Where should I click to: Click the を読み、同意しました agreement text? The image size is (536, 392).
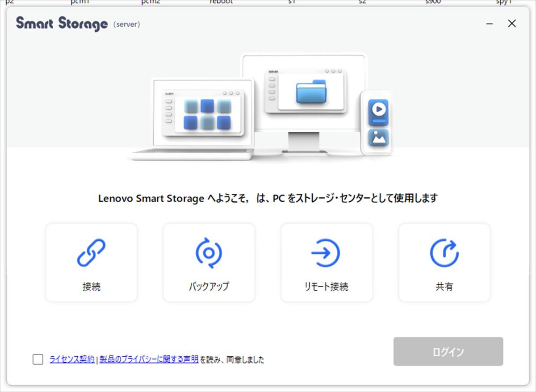[x=232, y=359]
